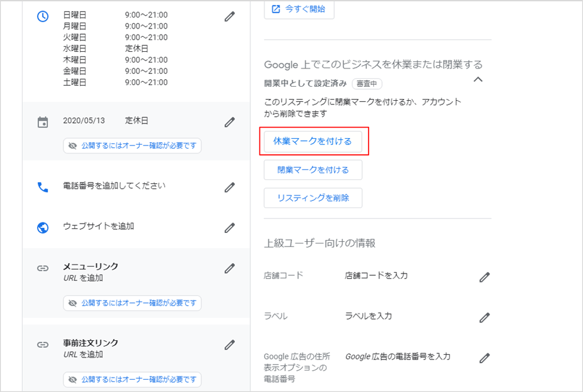583x392 pixels.
Task: Click the 店舗コードを入力 field
Action: tap(377, 275)
